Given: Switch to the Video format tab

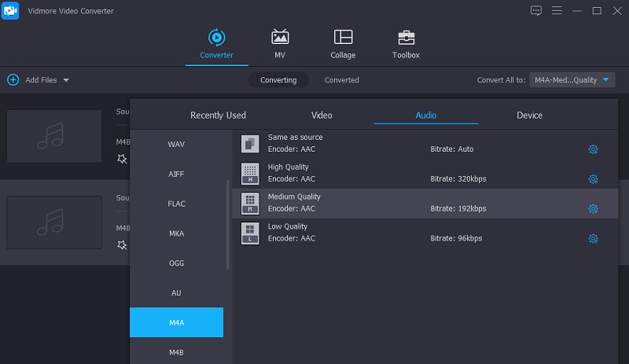Looking at the screenshot, I should point(322,116).
